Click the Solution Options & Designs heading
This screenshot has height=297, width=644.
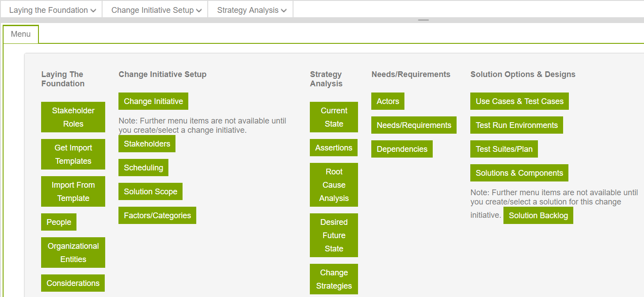(x=523, y=74)
